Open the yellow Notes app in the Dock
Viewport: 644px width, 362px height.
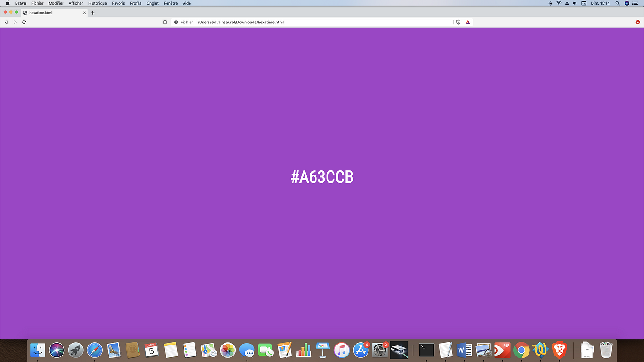(171, 351)
